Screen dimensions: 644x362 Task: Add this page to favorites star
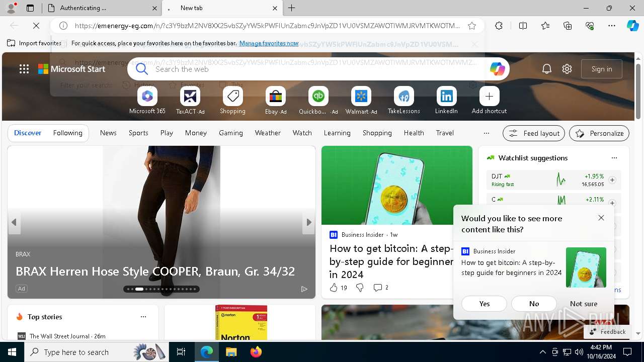pyautogui.click(x=471, y=26)
